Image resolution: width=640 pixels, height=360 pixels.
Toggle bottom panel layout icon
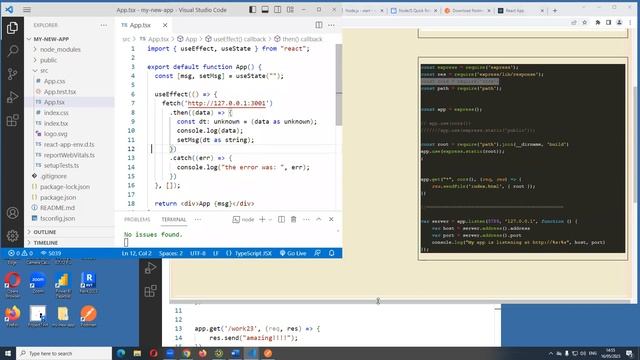pos(265,9)
